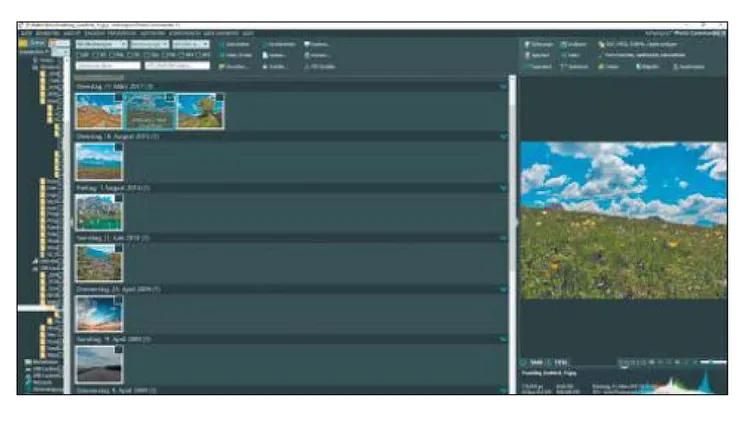Open the August 2014 mountain meadow thumbnail
Screen dimensions: 750x421
pyautogui.click(x=99, y=212)
